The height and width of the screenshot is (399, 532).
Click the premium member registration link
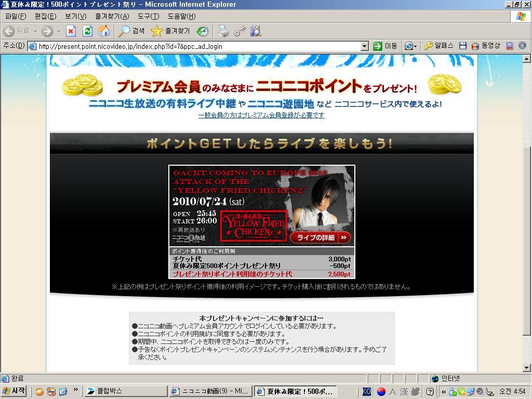pos(261,115)
